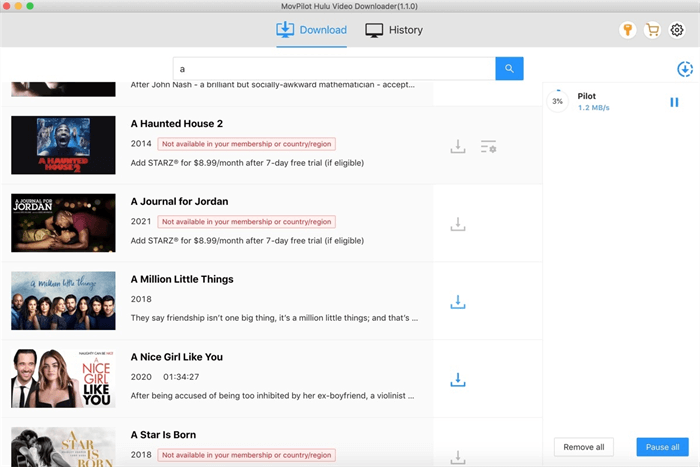Download A Million Little Things
Image resolution: width=700 pixels, height=467 pixels.
tap(458, 302)
